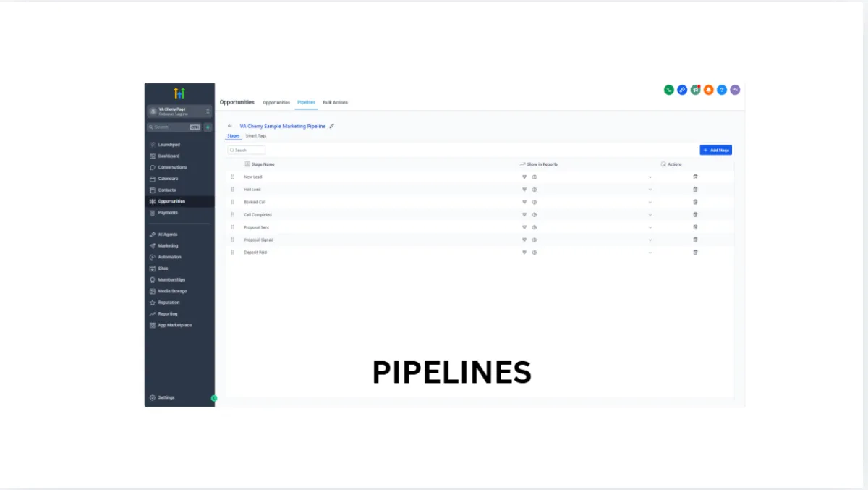
Task: Click the HighLevel arrows logo
Action: (x=179, y=93)
